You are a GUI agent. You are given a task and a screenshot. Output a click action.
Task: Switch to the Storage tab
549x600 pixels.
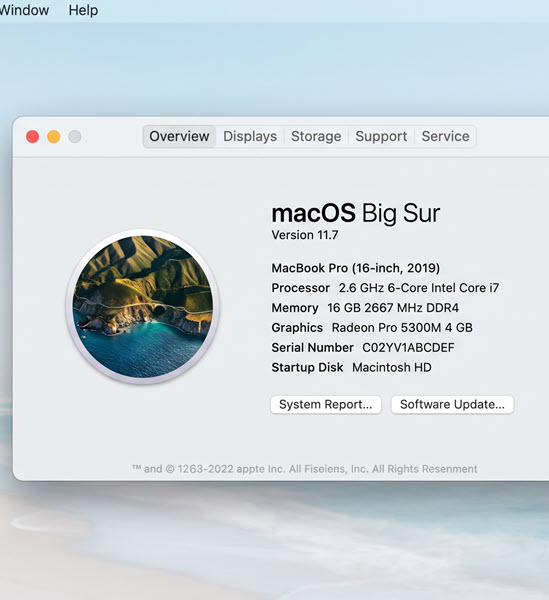click(316, 136)
